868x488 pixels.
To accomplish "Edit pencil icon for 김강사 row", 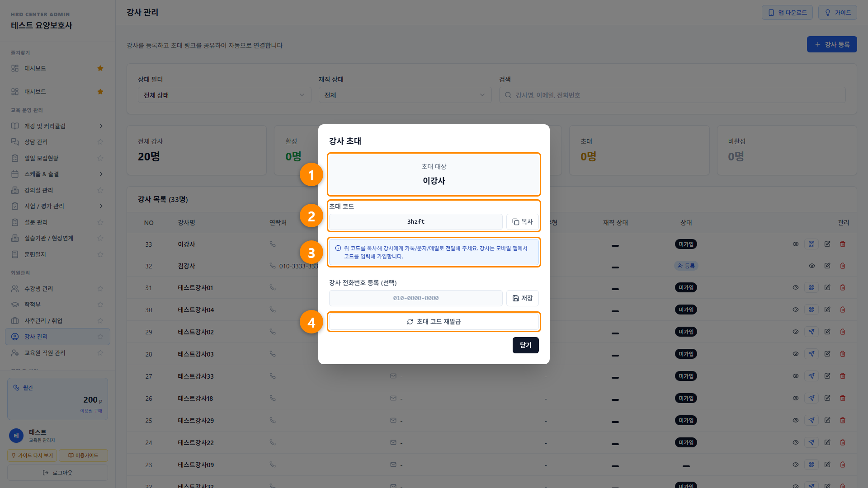I will [827, 266].
